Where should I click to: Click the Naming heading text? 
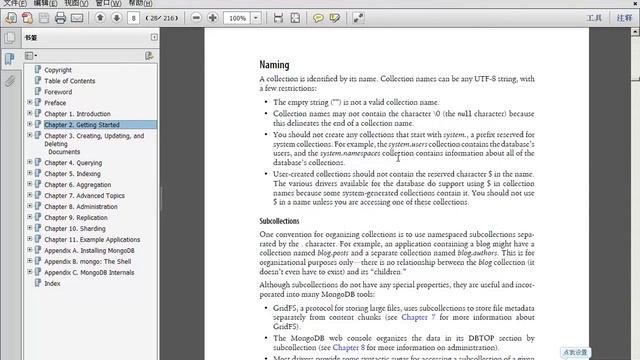point(274,64)
